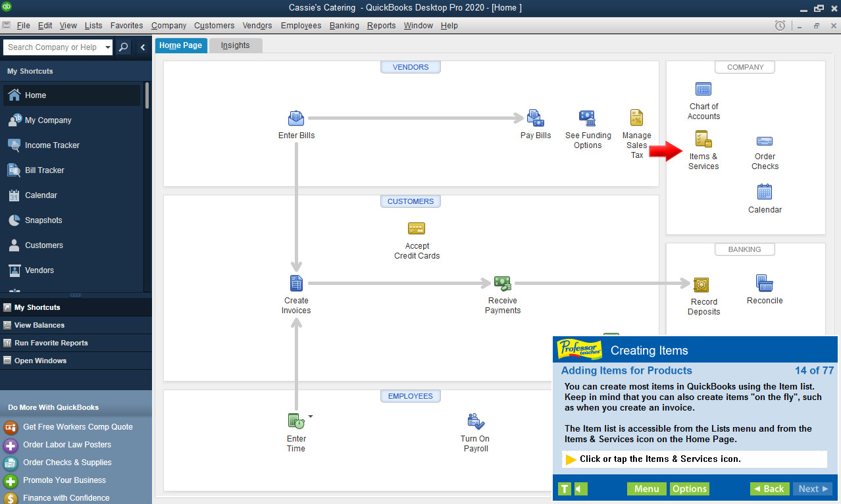
Task: Click inside the Search Company or Help field
Action: (x=53, y=47)
